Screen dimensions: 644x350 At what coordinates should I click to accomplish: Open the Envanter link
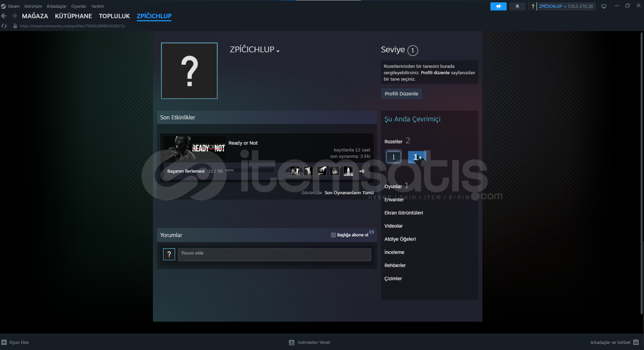pos(394,200)
